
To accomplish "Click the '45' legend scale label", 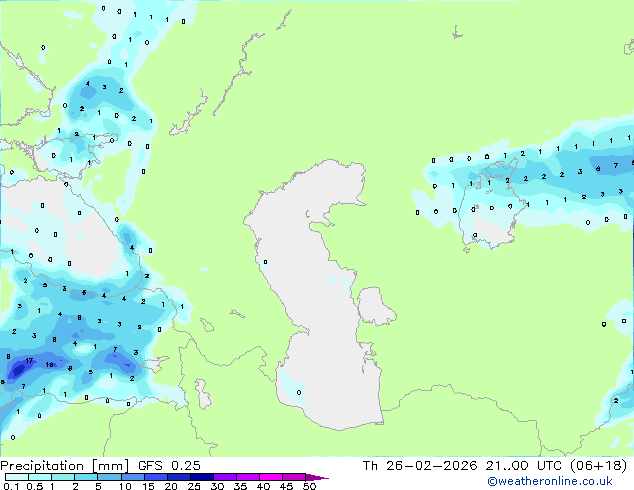I will (x=286, y=486).
